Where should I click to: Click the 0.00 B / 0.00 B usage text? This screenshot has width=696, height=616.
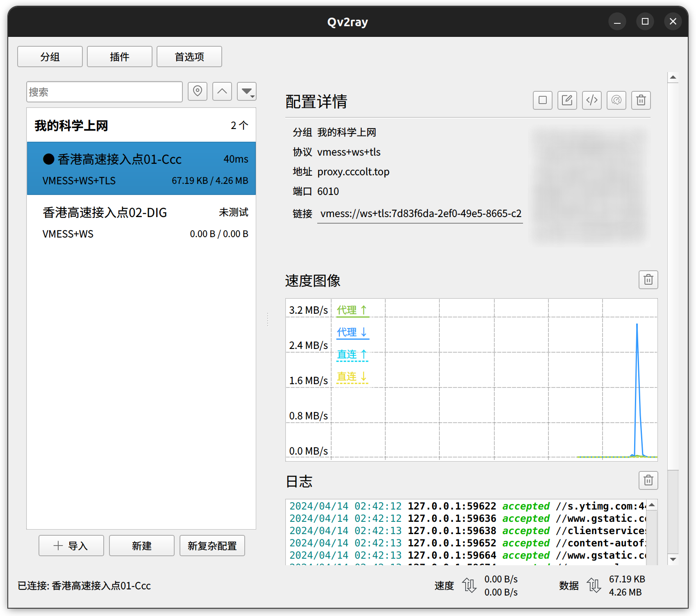coord(219,234)
